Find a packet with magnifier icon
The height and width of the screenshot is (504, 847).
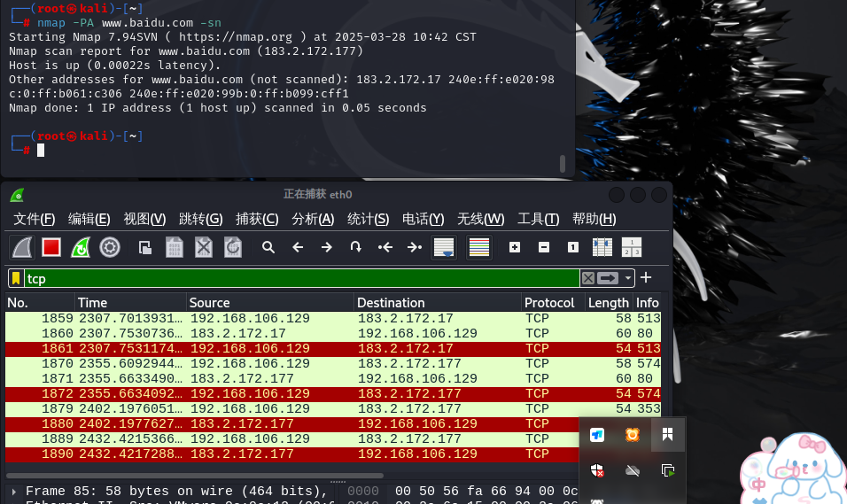(268, 247)
